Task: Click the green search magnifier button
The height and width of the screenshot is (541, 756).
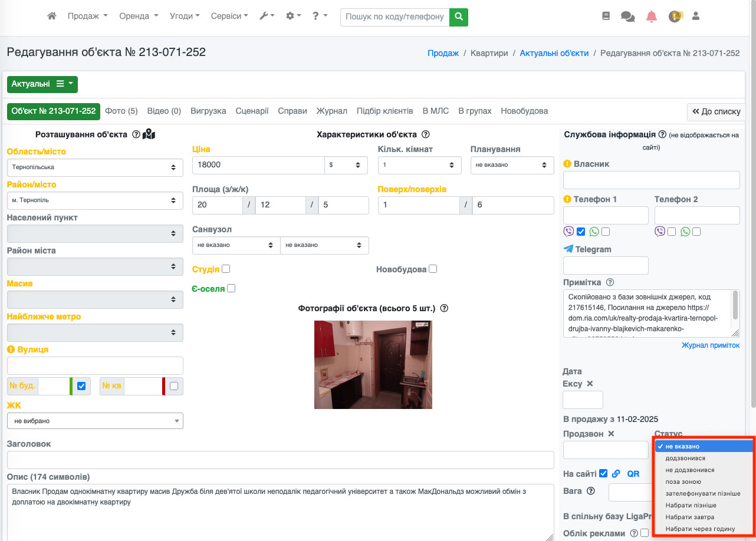Action: pos(458,17)
